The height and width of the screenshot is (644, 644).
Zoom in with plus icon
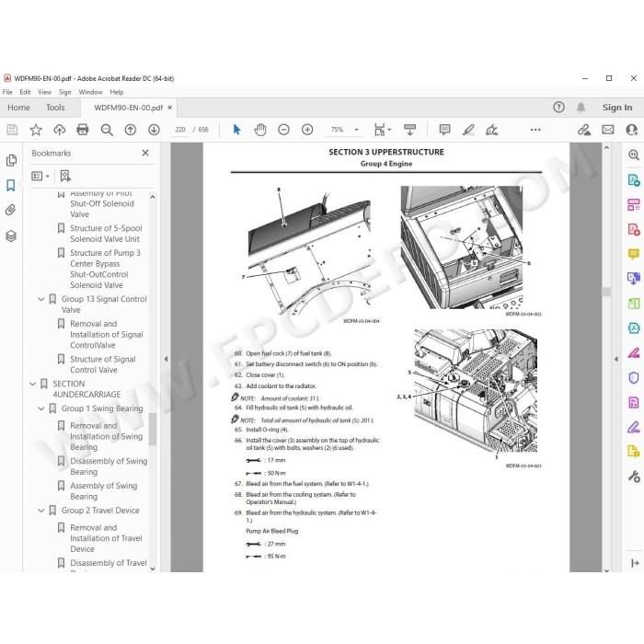click(x=307, y=130)
